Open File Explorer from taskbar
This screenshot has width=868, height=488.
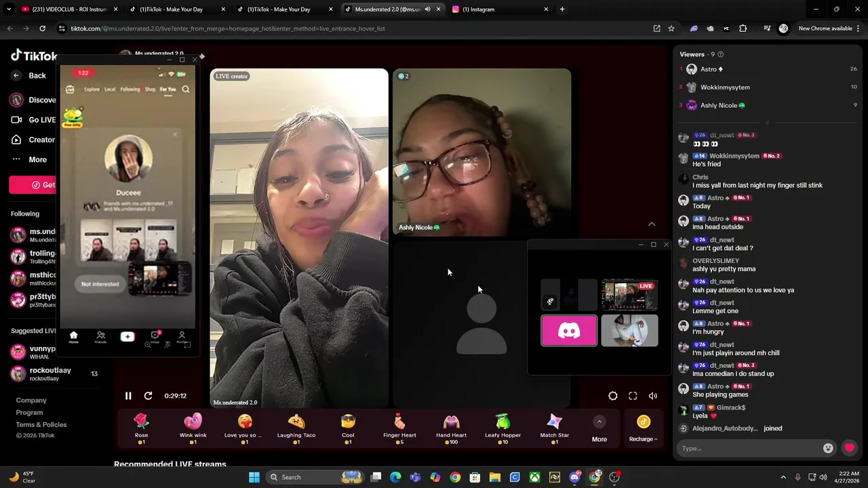494,477
